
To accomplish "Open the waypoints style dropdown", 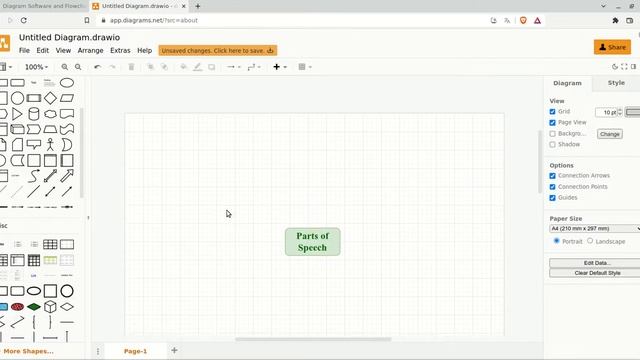I will click(x=254, y=67).
